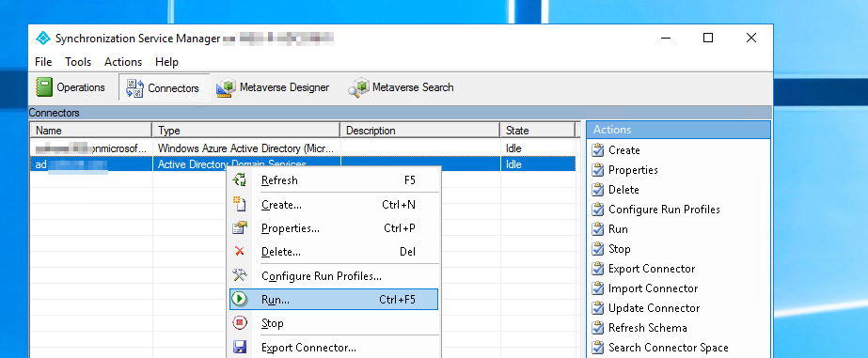Choose Stop in the context menu

coord(333,323)
